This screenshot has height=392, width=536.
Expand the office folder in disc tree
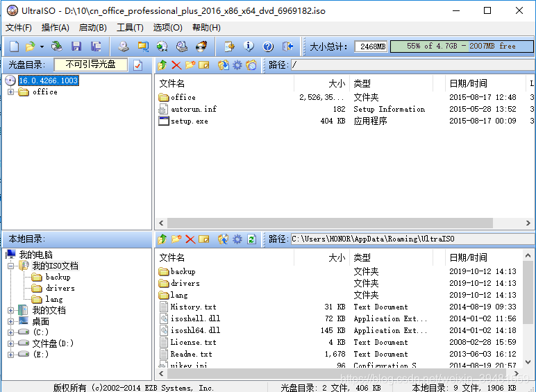[11, 92]
